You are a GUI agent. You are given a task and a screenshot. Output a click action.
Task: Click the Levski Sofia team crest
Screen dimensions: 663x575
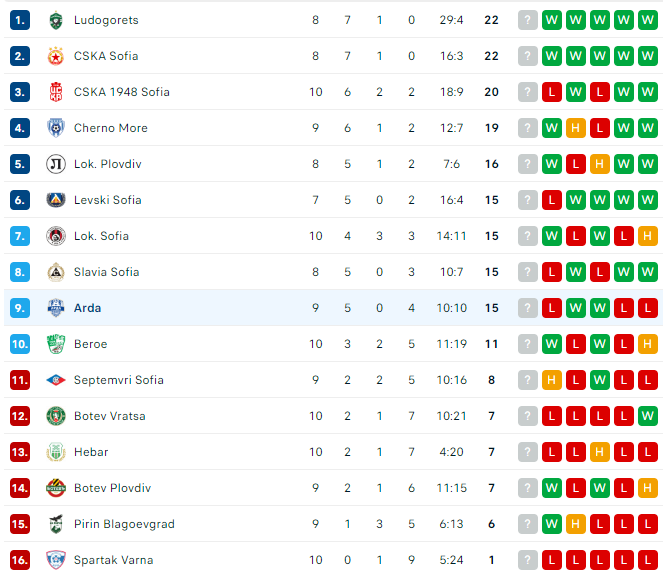pyautogui.click(x=56, y=200)
